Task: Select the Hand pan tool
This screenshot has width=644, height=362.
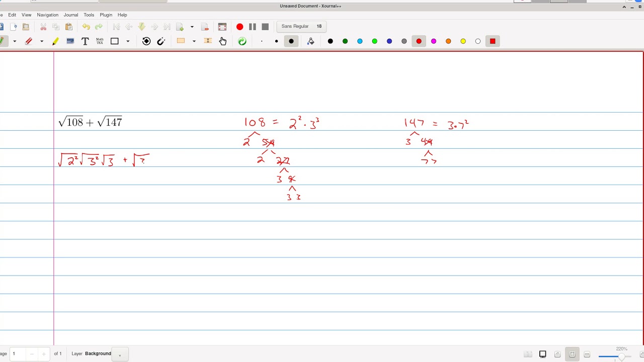Action: point(223,41)
